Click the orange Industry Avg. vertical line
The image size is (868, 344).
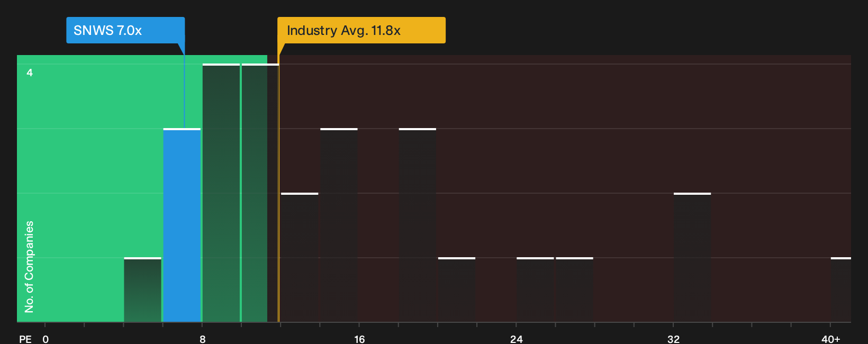(279, 188)
